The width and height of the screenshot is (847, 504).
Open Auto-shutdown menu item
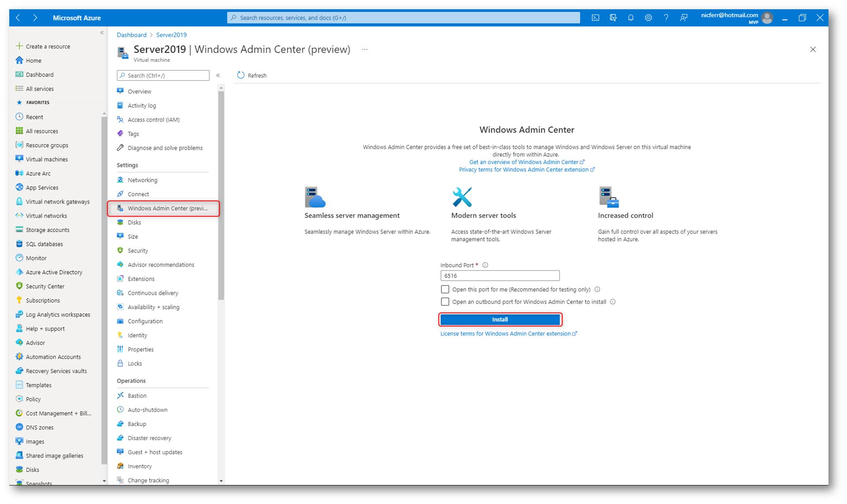pyautogui.click(x=147, y=410)
